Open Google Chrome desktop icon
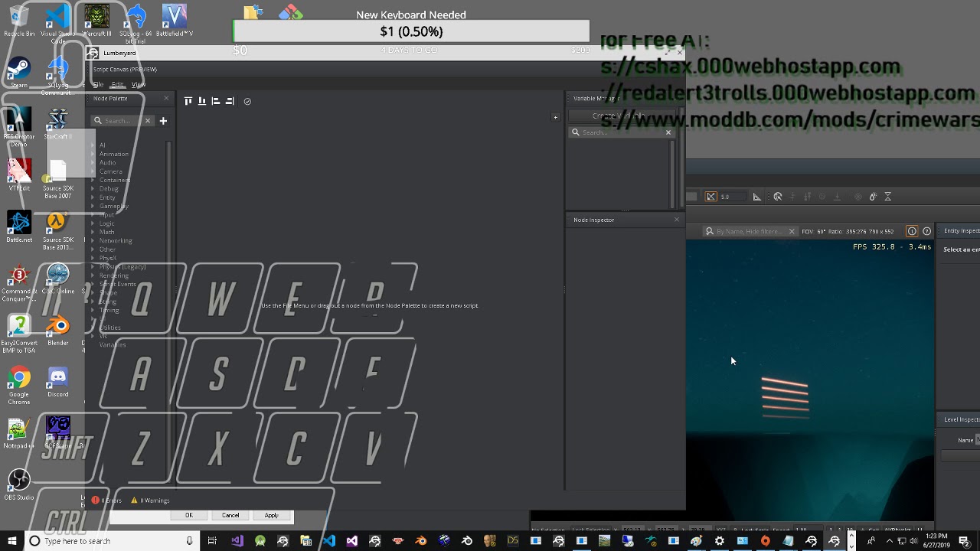Screen dimensions: 980x551 pyautogui.click(x=19, y=385)
